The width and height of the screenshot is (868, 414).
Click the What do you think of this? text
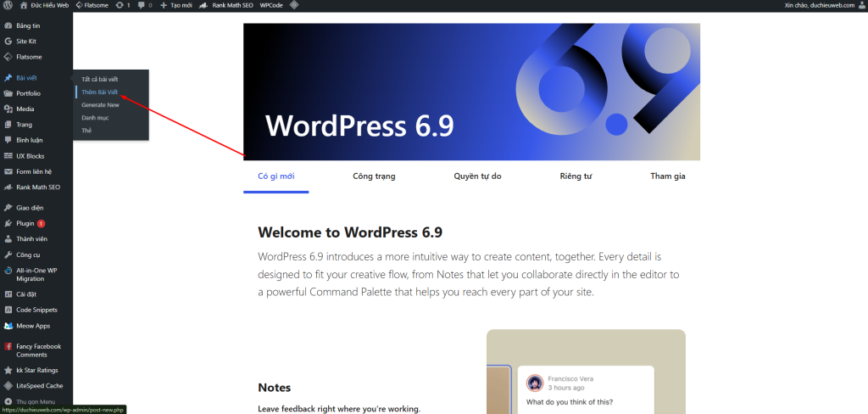570,402
